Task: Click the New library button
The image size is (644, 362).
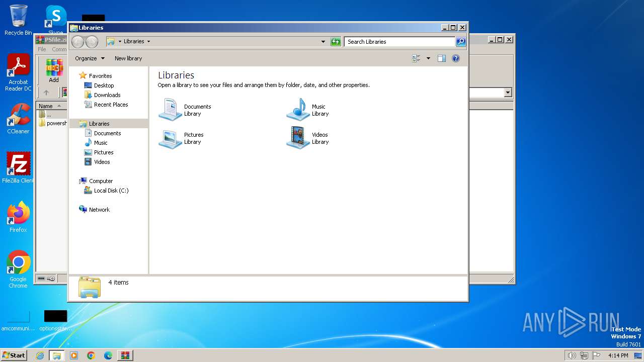Action: pos(128,58)
